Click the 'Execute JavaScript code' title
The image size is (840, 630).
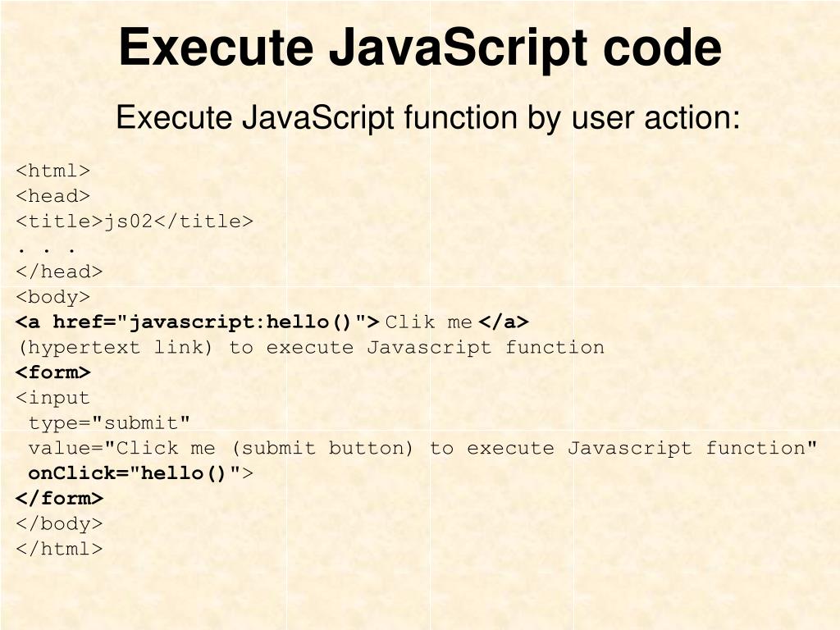(x=420, y=48)
